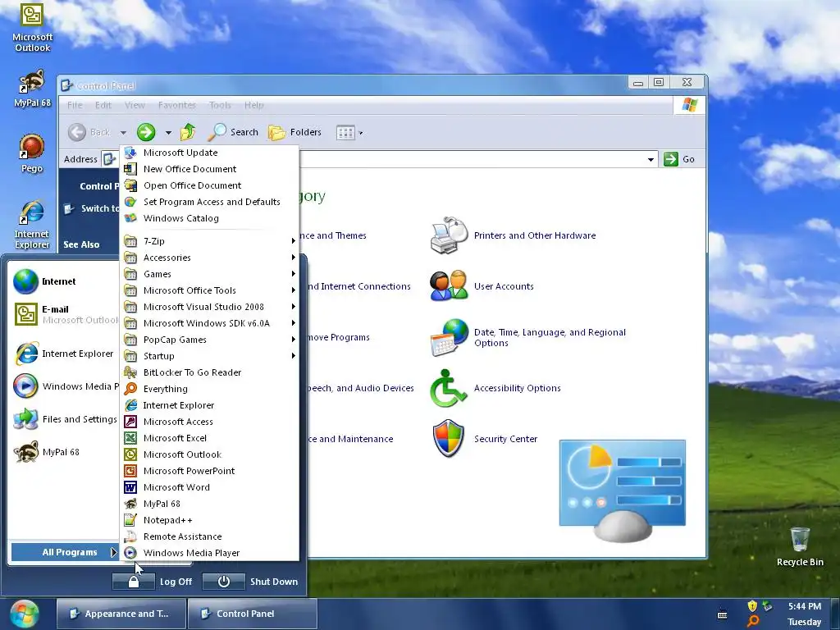
Task: Open the Help menu
Action: (254, 106)
